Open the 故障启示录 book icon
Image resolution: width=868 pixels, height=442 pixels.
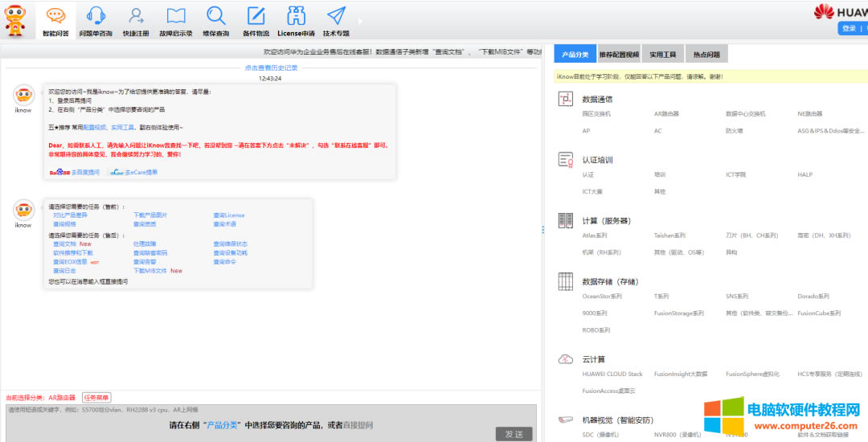point(176,16)
